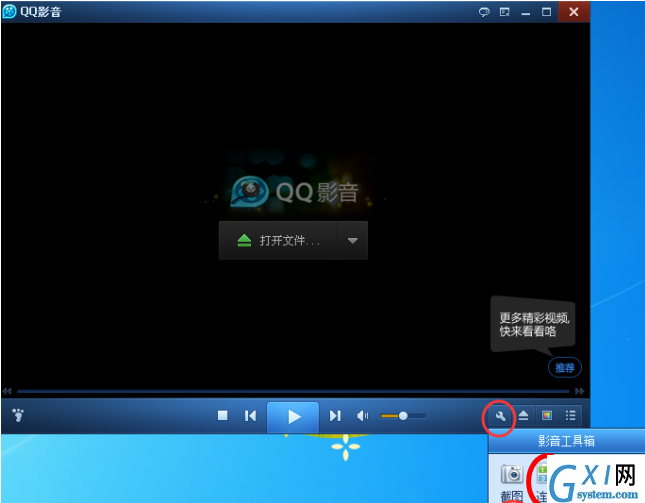Click fast-forward arrows beside progress bar
This screenshot has height=503, width=645.
point(580,391)
